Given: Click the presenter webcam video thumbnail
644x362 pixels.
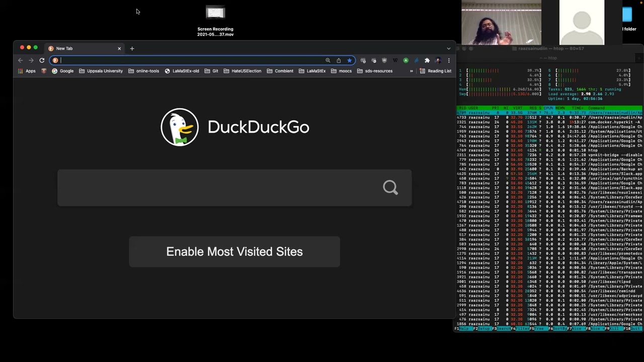Looking at the screenshot, I should (502, 23).
